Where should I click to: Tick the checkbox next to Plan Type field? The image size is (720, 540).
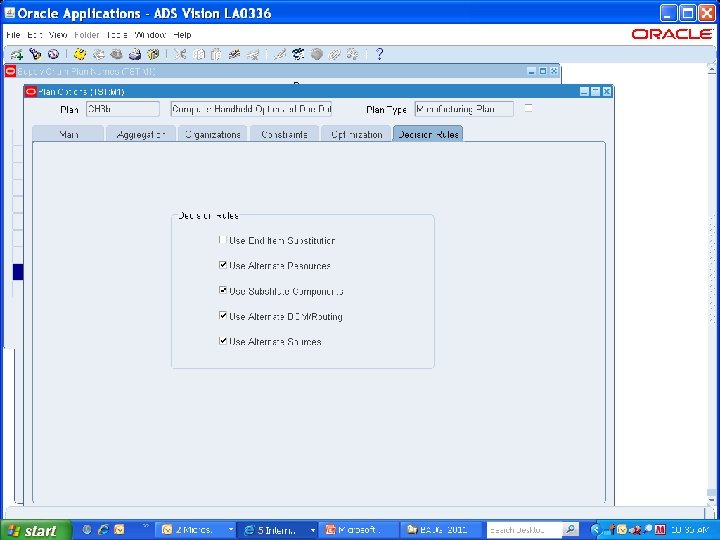point(528,108)
